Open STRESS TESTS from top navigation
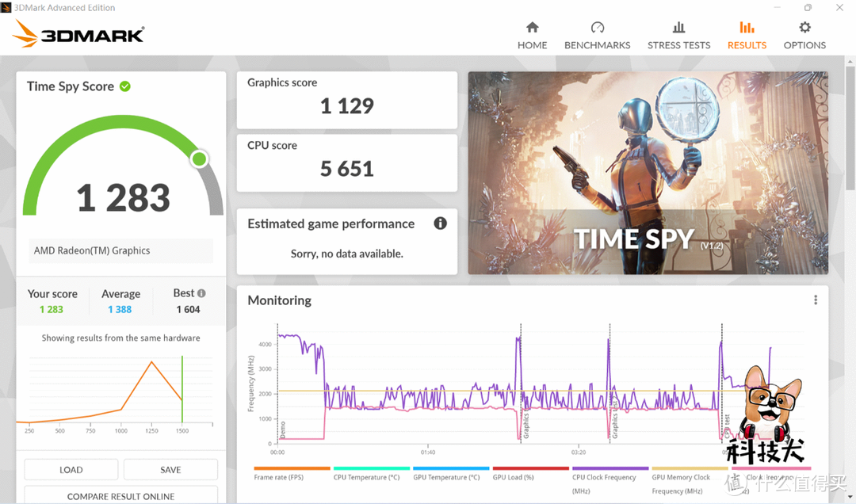Image resolution: width=856 pixels, height=504 pixels. tap(678, 35)
